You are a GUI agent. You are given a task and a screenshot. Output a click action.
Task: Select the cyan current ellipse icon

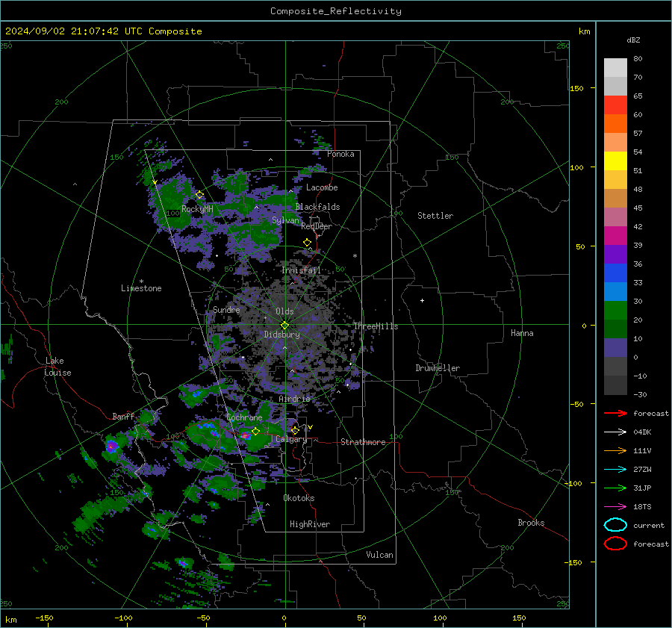point(615,525)
